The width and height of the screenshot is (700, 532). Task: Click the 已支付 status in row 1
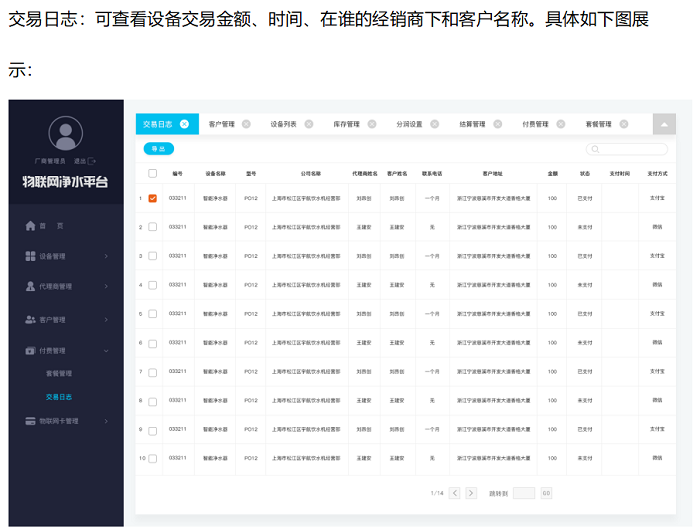(x=585, y=198)
